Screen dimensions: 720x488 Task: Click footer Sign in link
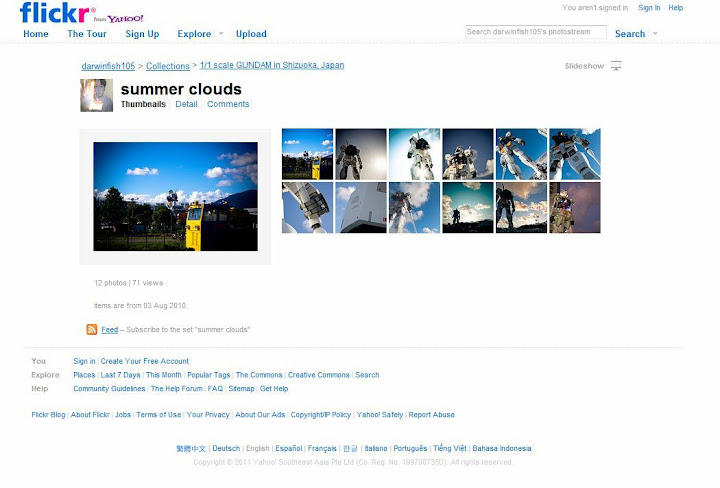(84, 361)
